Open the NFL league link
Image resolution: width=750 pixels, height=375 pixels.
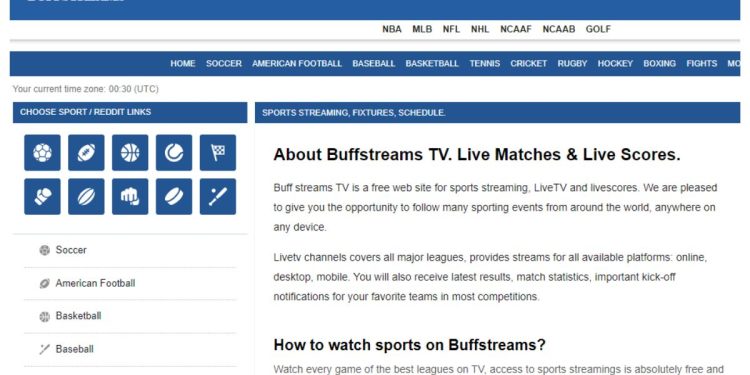pyautogui.click(x=451, y=29)
